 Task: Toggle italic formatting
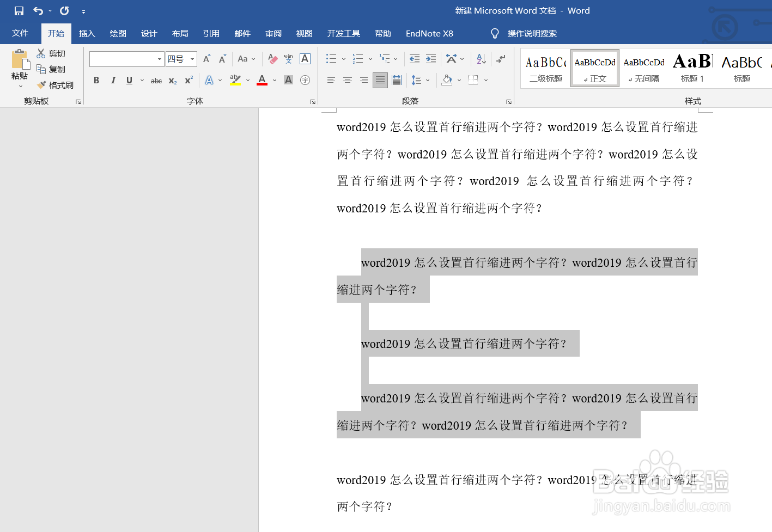113,80
